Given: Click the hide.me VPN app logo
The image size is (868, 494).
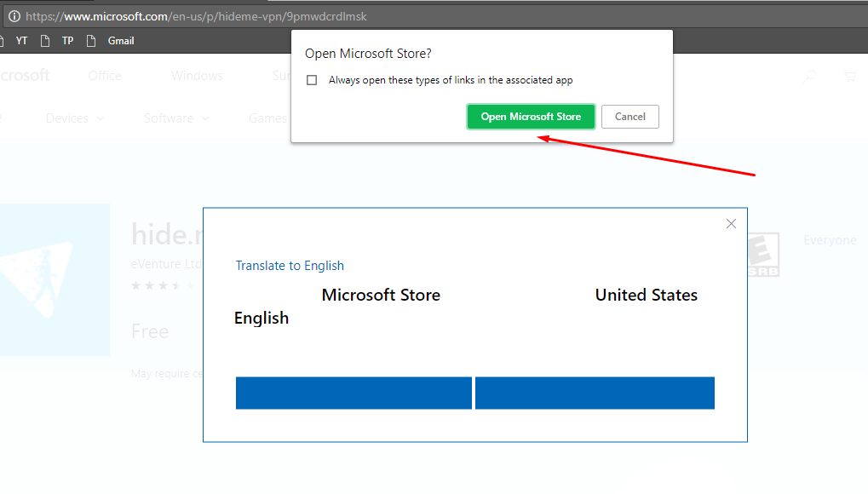Looking at the screenshot, I should coord(55,279).
